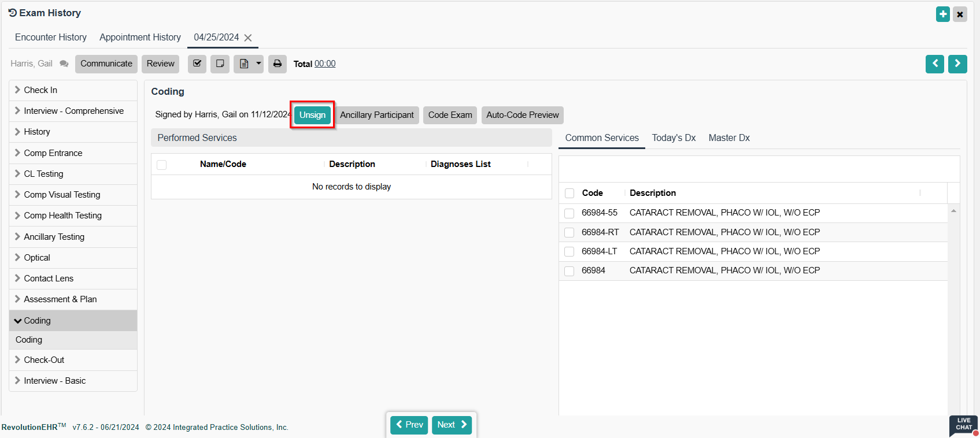The width and height of the screenshot is (980, 438).
Task: Click the Total 00:00 time link
Action: pos(324,64)
